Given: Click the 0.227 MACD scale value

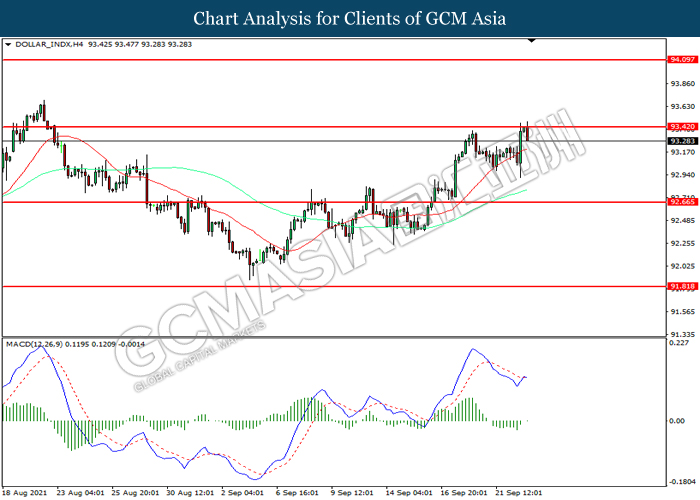Looking at the screenshot, I should (x=679, y=343).
